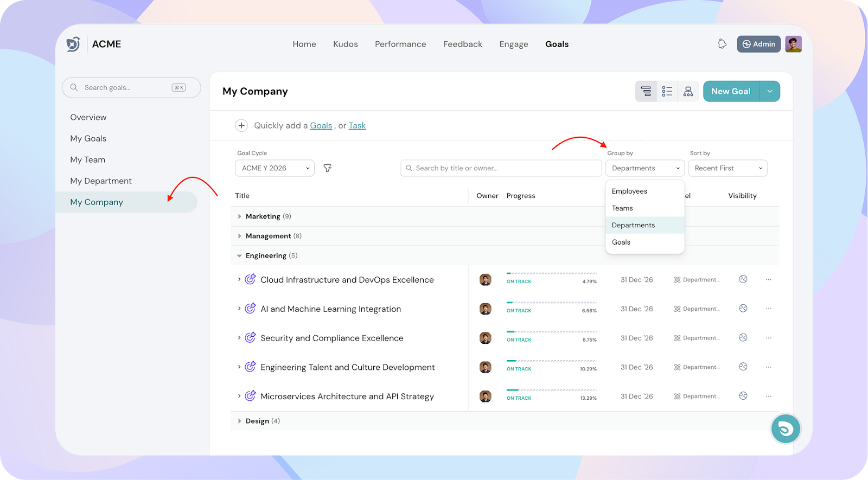Click the quick add Task link
The height and width of the screenshot is (480, 868).
pos(357,125)
